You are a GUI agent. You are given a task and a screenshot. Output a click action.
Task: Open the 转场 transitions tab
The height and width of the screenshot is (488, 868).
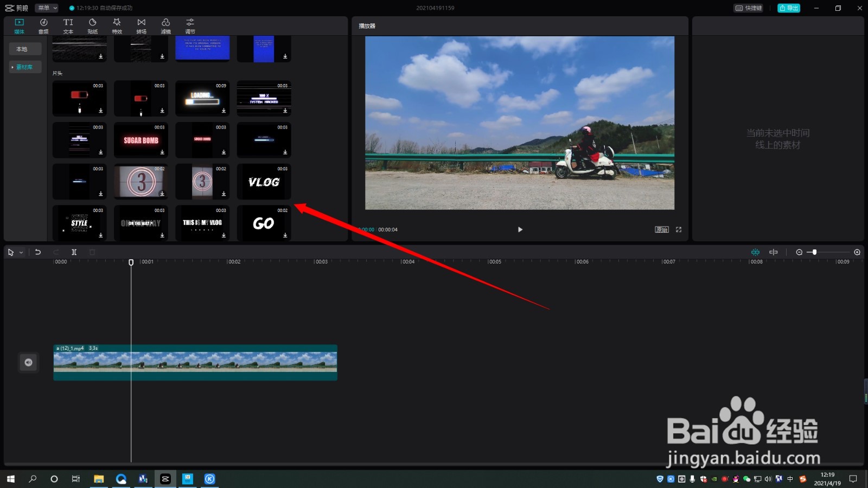click(x=141, y=25)
